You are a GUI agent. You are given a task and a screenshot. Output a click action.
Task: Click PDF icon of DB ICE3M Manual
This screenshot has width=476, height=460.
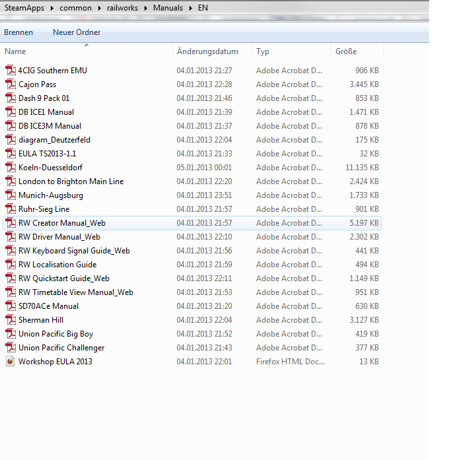point(11,126)
